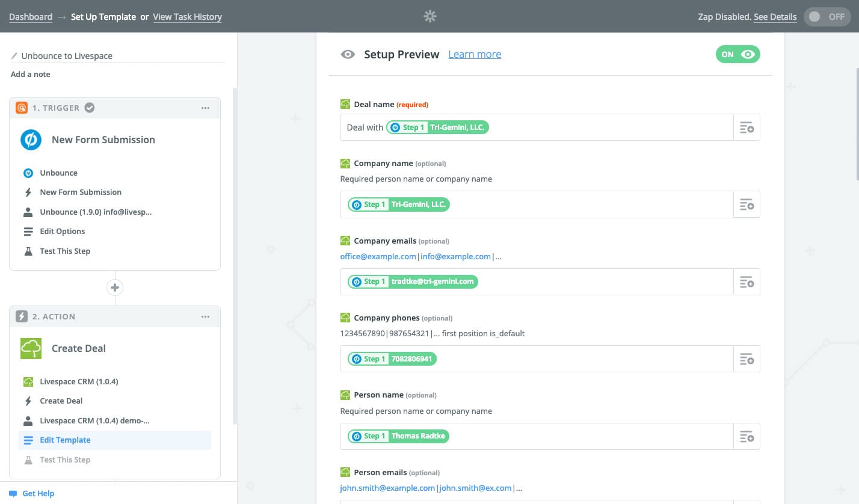Open insert-field button for Company phones
Viewport: 859px width, 504px height.
(747, 359)
